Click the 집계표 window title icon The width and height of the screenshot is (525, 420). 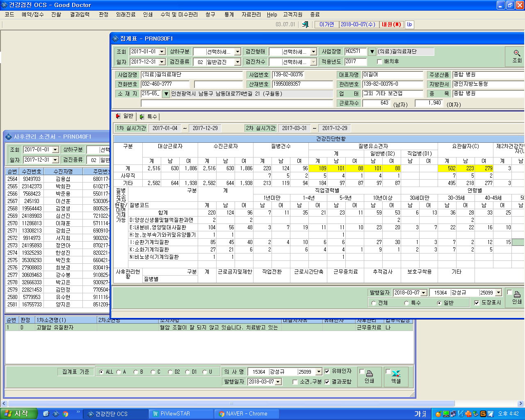point(115,39)
